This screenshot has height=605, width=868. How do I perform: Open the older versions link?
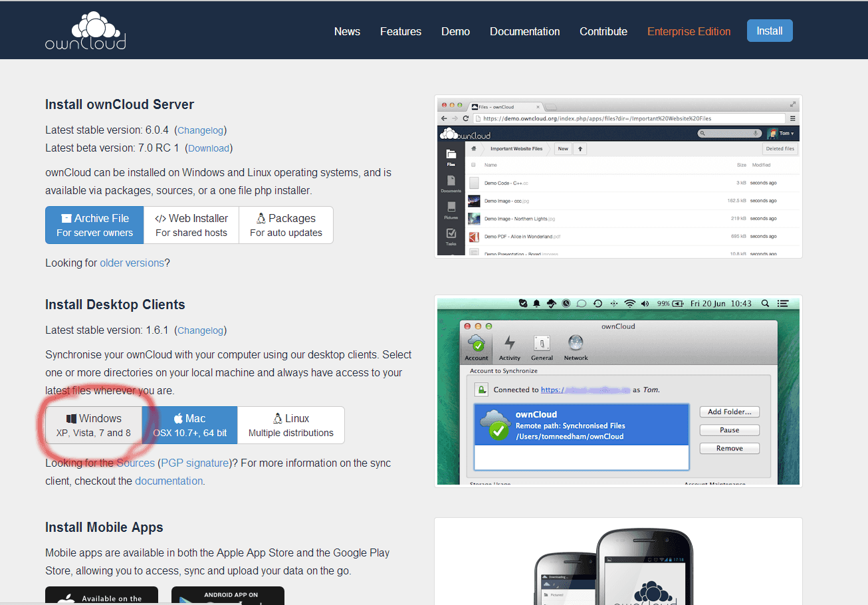(x=132, y=263)
